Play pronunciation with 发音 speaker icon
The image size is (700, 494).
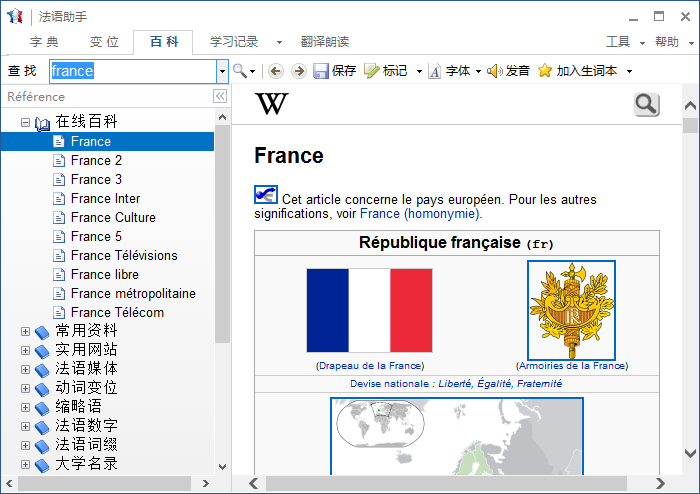(x=495, y=71)
